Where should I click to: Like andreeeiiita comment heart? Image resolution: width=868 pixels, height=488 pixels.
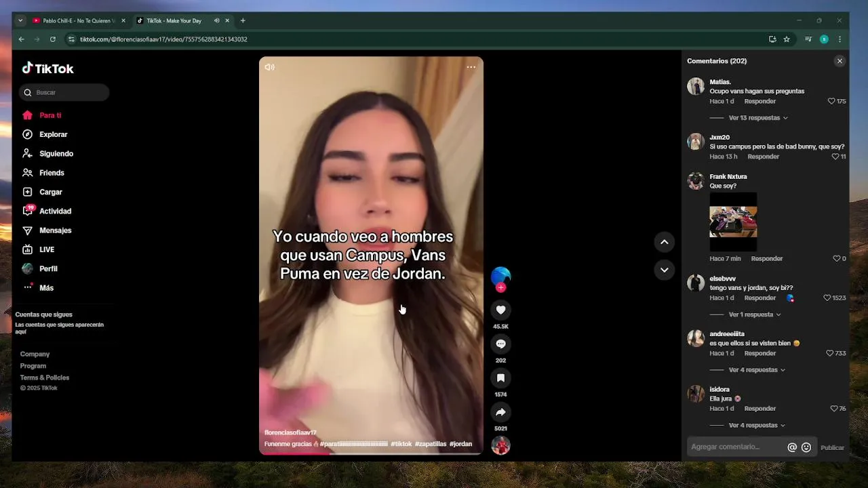pyautogui.click(x=829, y=353)
